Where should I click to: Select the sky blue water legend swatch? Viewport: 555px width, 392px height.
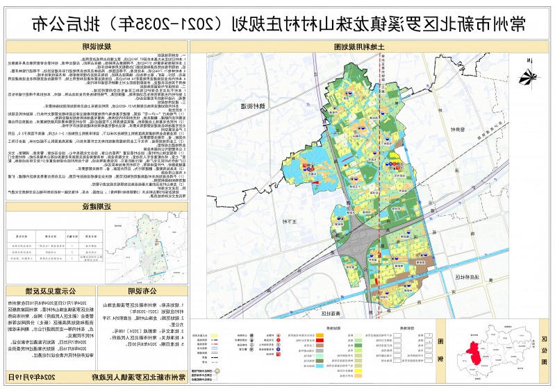[x=320, y=366]
